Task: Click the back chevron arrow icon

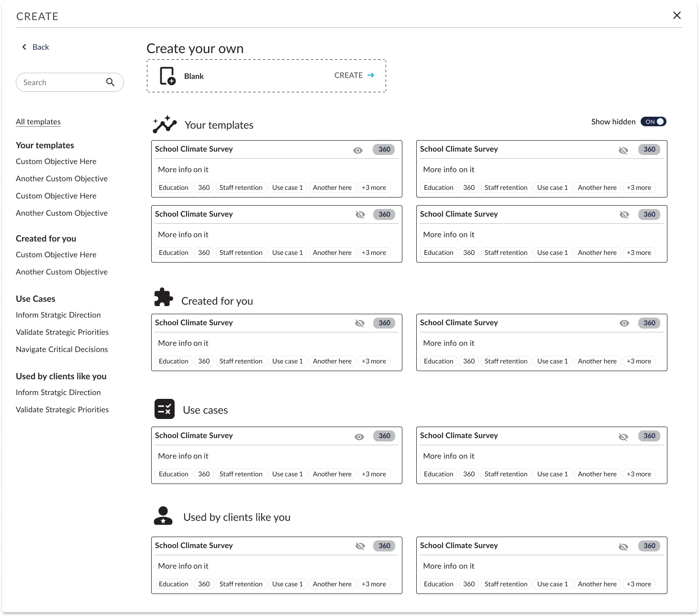Action: click(24, 47)
